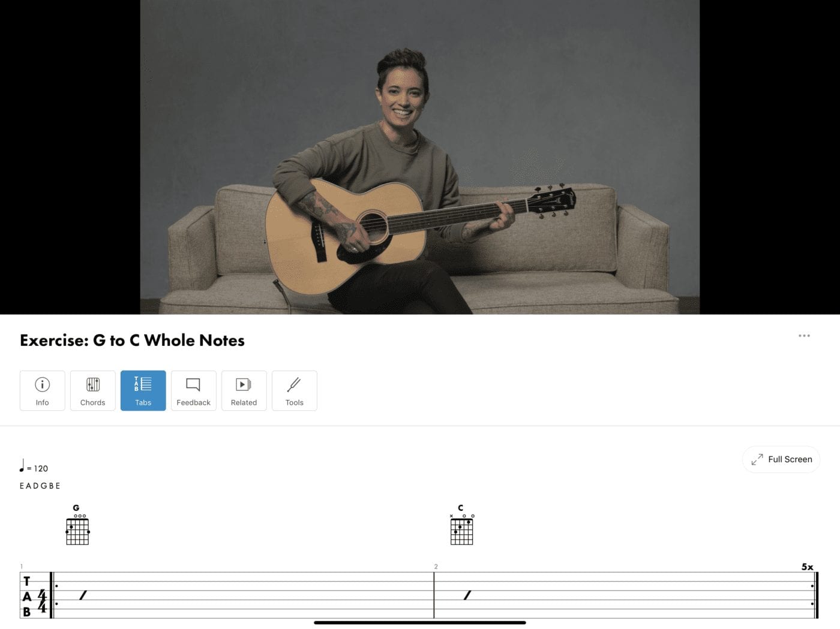840x629 pixels.
Task: Switch to the Chords tab
Action: [92, 390]
